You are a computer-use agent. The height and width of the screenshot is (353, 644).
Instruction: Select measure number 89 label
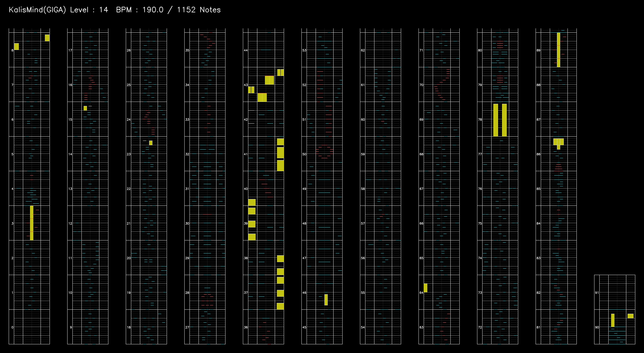(x=538, y=50)
